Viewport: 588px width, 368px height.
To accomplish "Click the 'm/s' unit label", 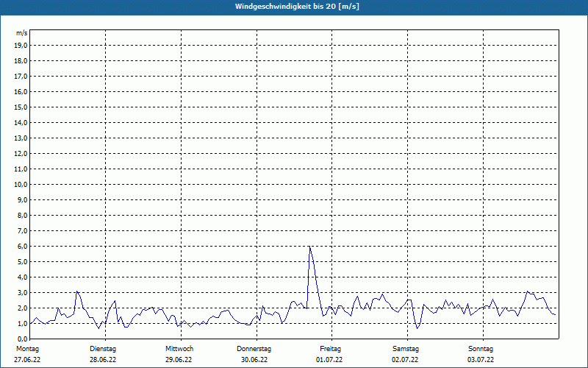I will coord(22,33).
